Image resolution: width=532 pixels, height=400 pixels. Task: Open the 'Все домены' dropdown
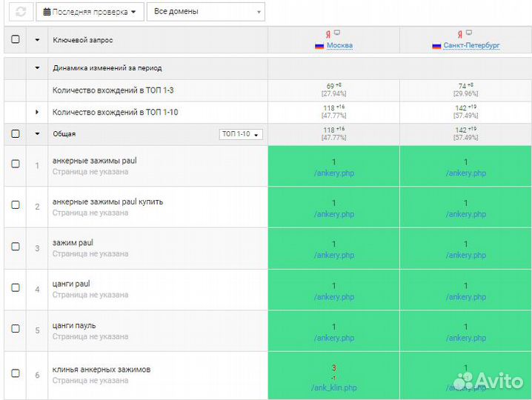point(206,12)
